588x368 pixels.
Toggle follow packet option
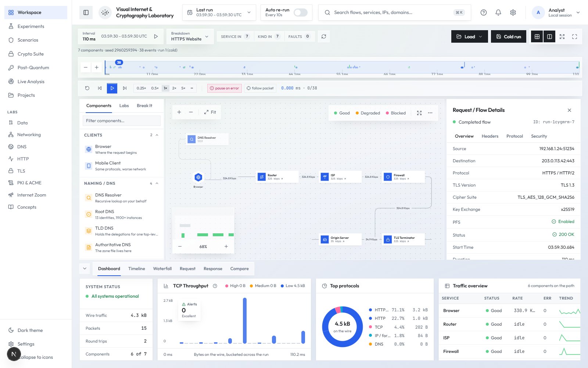pos(260,88)
